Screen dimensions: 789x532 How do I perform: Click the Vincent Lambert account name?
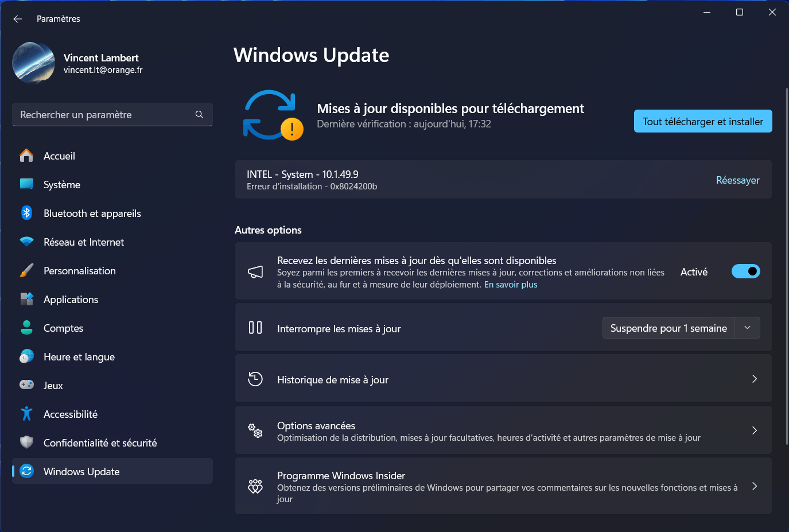click(101, 58)
